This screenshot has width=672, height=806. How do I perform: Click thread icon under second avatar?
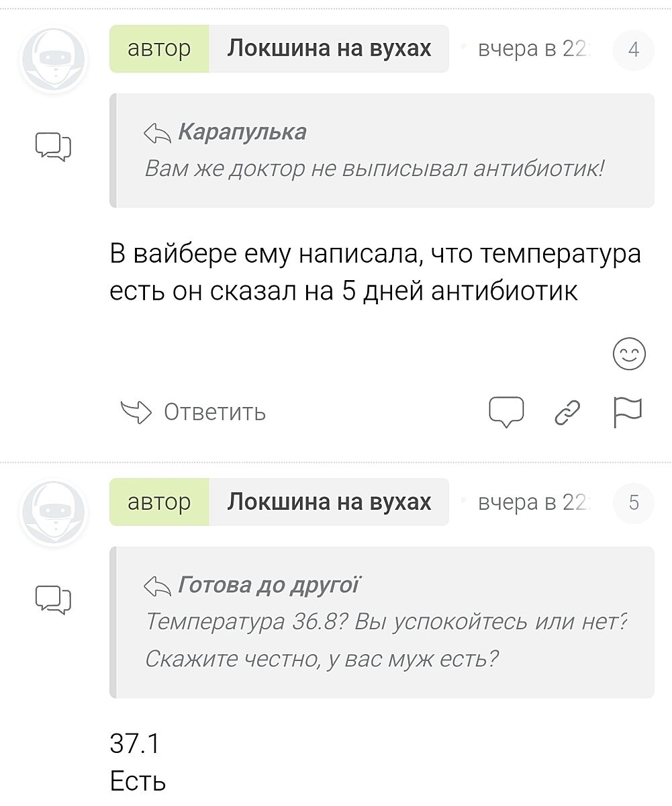pyautogui.click(x=52, y=600)
